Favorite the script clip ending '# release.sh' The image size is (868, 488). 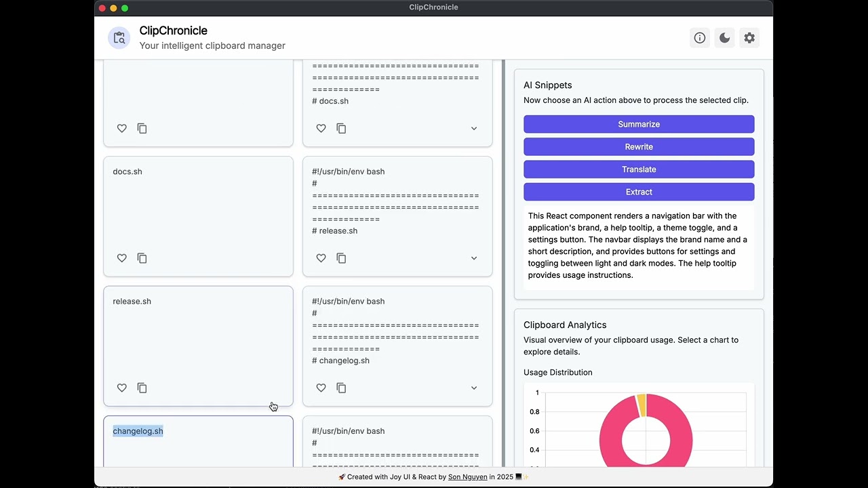321,258
